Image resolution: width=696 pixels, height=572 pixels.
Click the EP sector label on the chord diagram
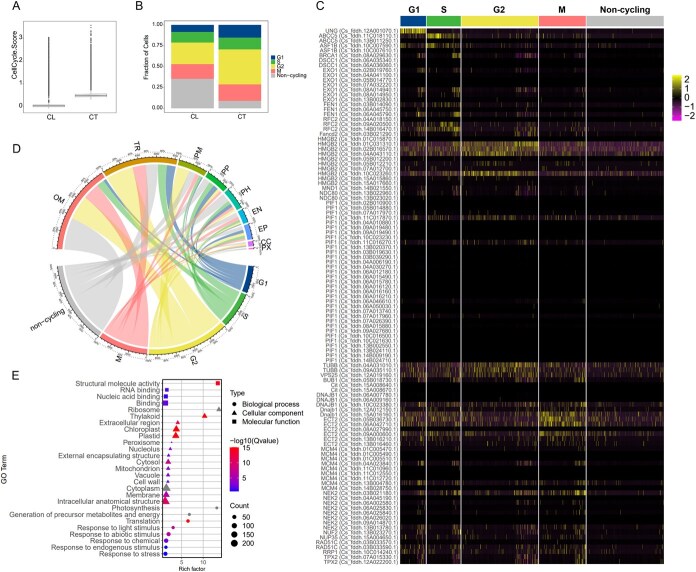(x=263, y=229)
